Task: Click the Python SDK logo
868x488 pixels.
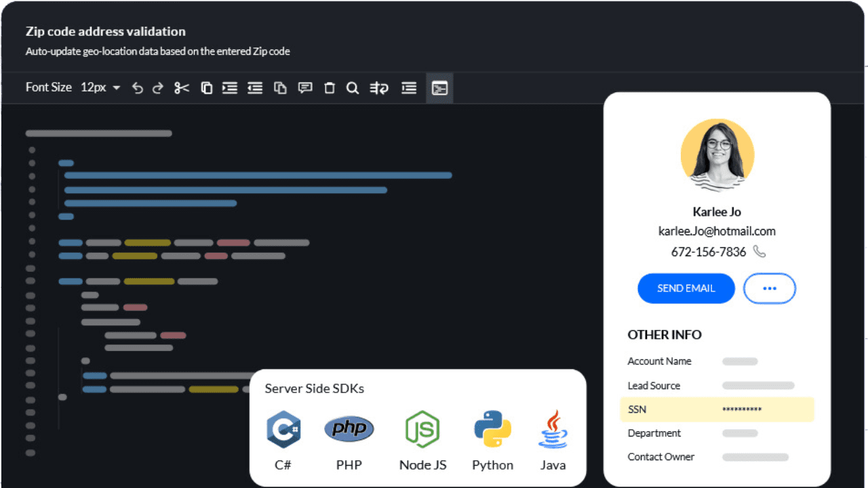Action: [492, 430]
